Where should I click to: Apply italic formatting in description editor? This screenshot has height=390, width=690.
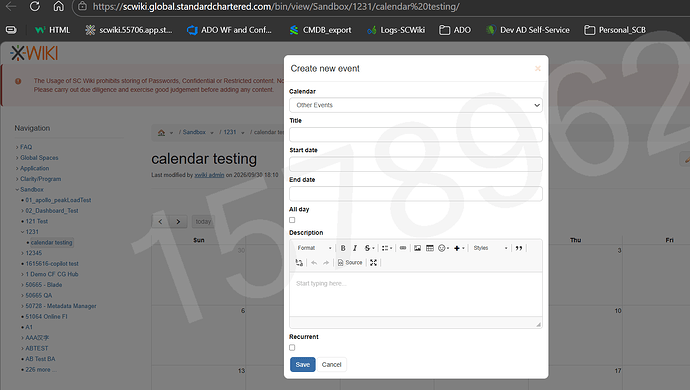pos(355,248)
